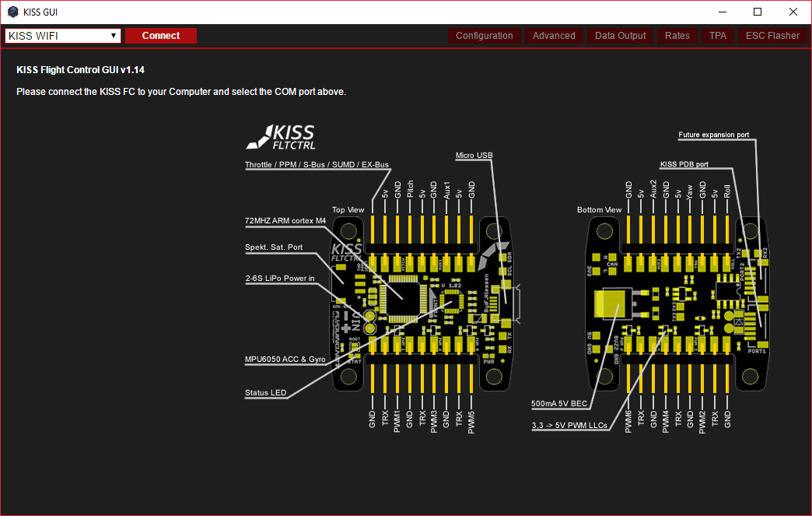Screen dimensions: 812x516
Task: Switch to the Configuration tab
Action: pyautogui.click(x=484, y=36)
